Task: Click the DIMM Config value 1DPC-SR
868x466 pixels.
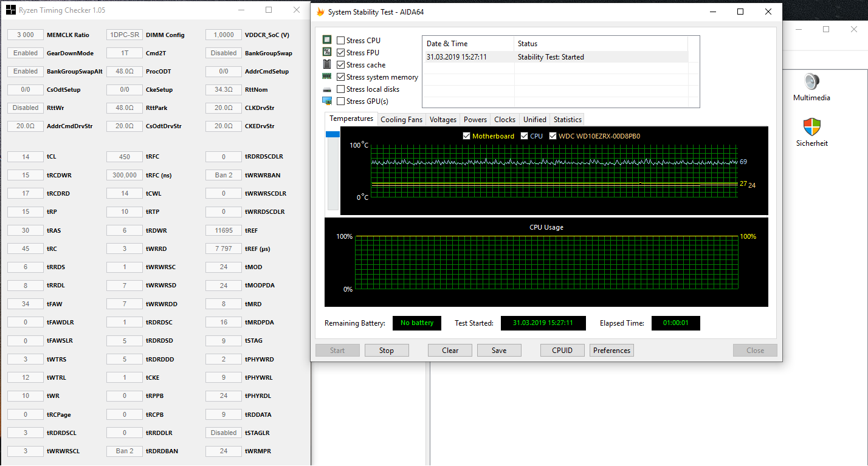Action: click(125, 35)
